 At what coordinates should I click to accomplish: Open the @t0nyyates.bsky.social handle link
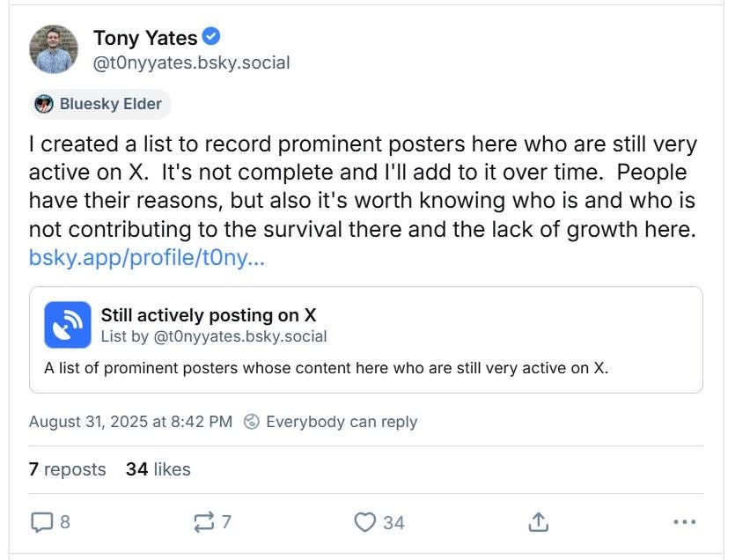[x=191, y=63]
